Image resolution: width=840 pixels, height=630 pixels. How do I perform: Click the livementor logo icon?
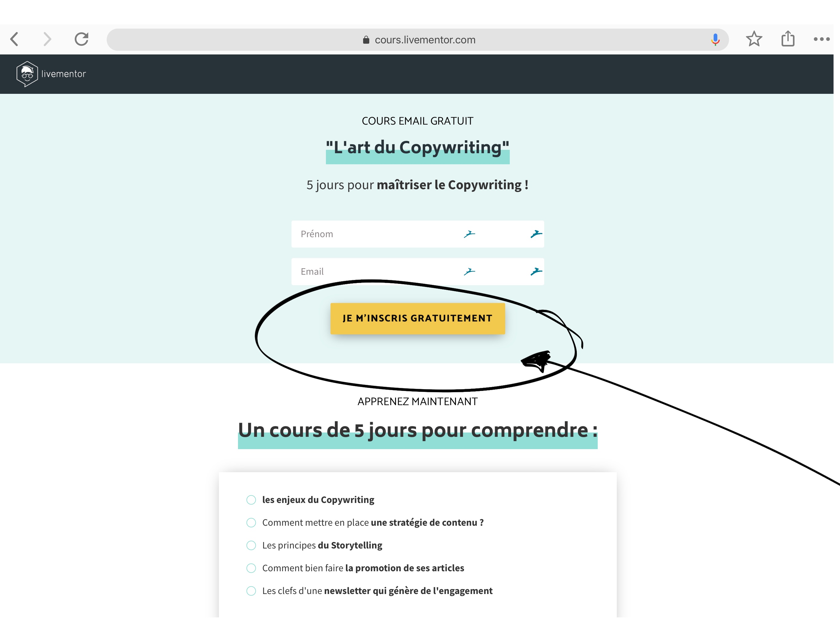27,74
